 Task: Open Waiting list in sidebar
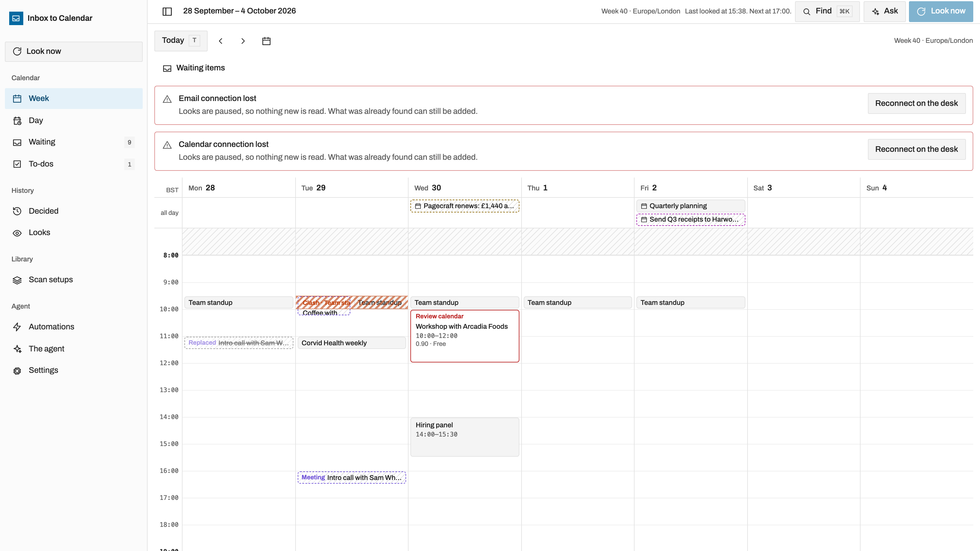[74, 142]
